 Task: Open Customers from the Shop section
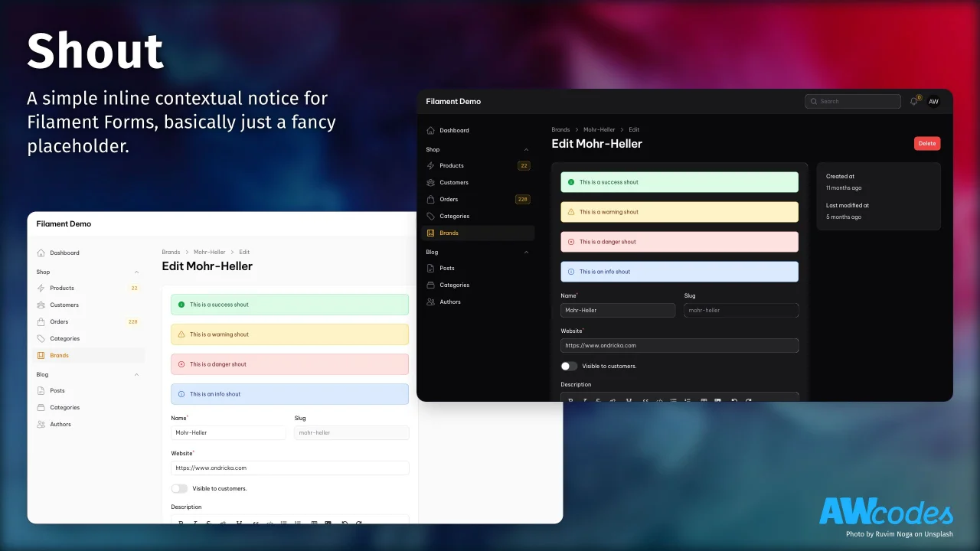pyautogui.click(x=453, y=182)
